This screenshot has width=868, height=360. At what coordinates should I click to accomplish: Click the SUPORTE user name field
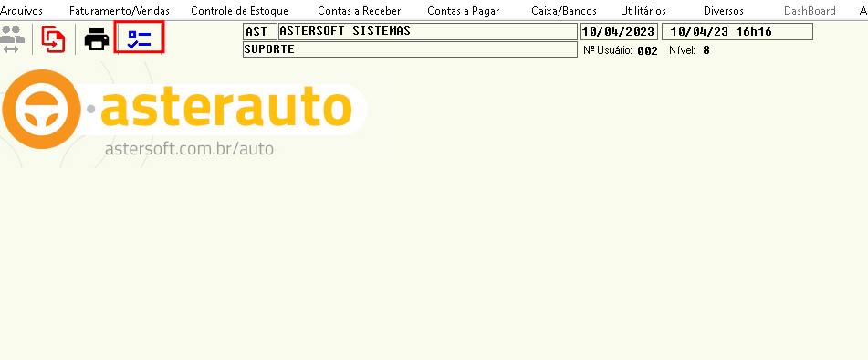(410, 49)
